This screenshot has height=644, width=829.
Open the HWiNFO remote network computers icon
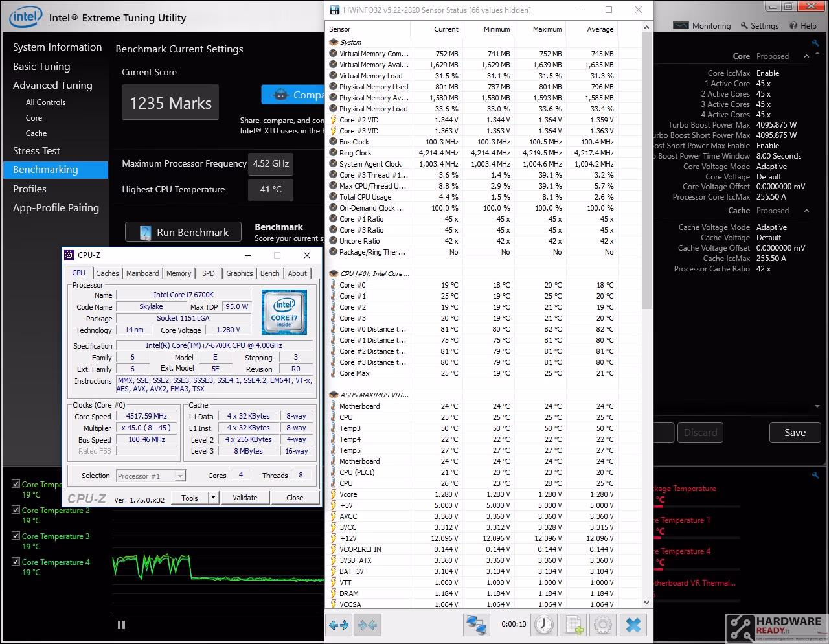click(476, 625)
